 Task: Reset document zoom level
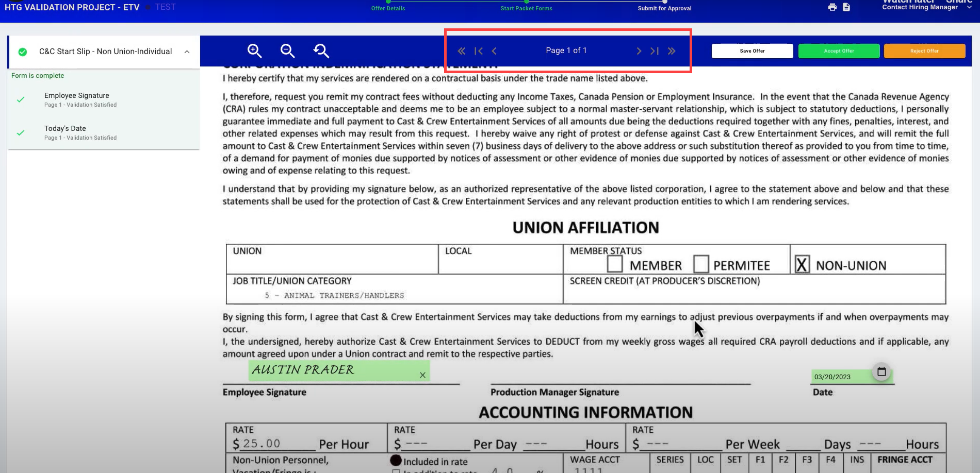pos(321,50)
